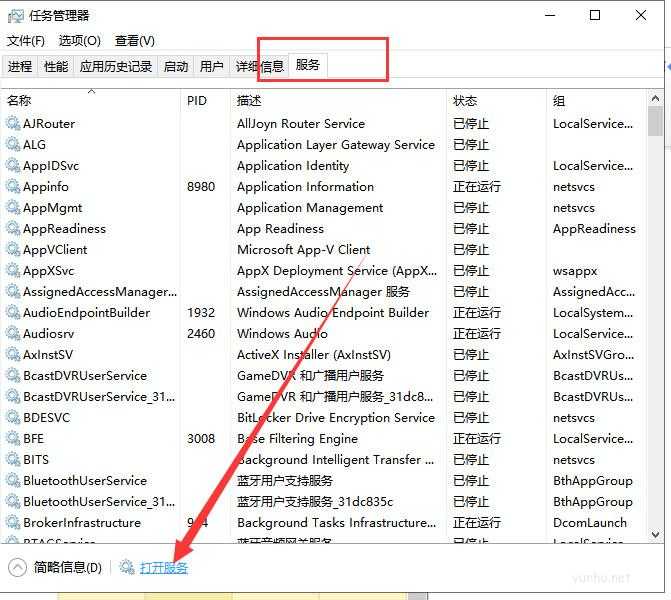Screen dimensions: 671x600
Task: Click the scrollbar up arrow
Action: [655, 99]
